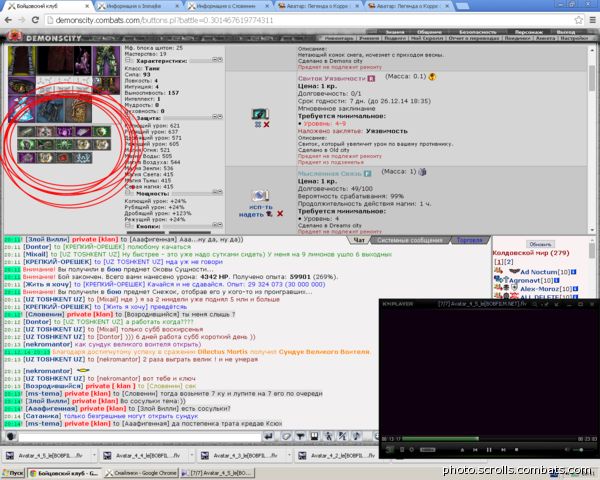Click the music note icon in chat toolbar
The width and height of the screenshot is (600, 480).
coord(356,436)
